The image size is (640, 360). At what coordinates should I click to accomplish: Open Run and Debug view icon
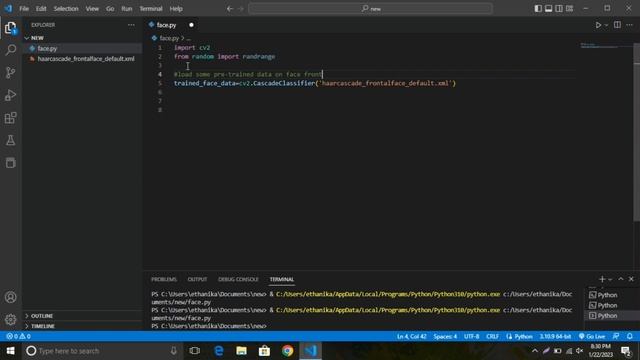[x=11, y=95]
